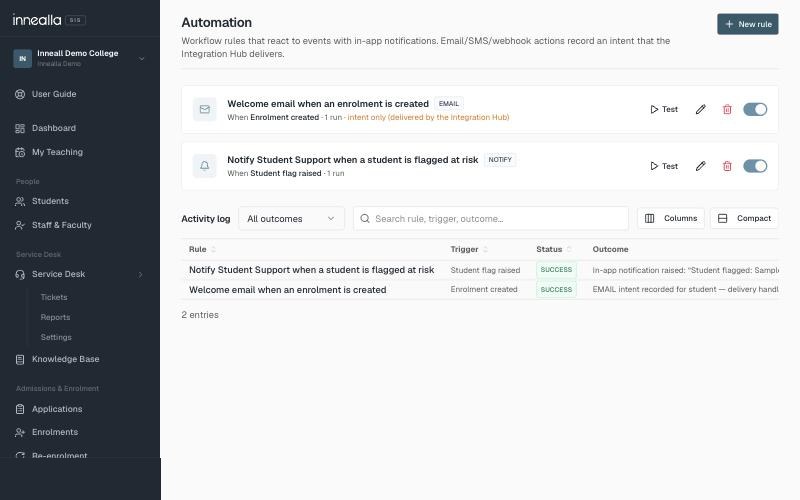Click the search magnifier icon in Activity log
Image resolution: width=800 pixels, height=500 pixels.
[x=365, y=218]
